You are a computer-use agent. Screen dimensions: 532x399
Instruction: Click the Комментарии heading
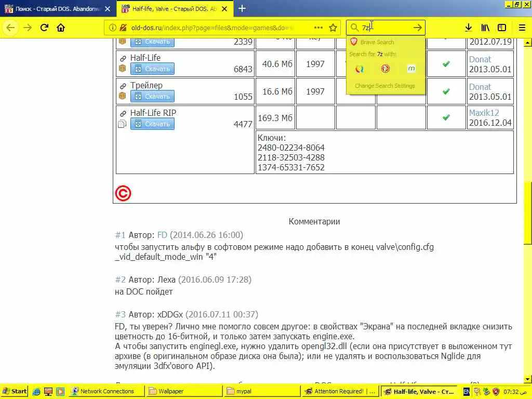pos(314,221)
